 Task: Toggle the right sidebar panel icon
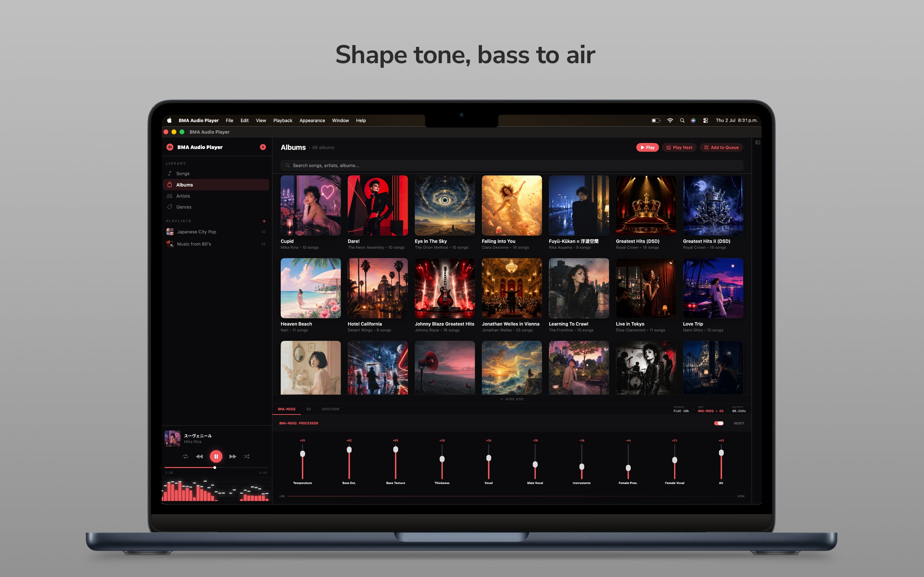coord(757,142)
